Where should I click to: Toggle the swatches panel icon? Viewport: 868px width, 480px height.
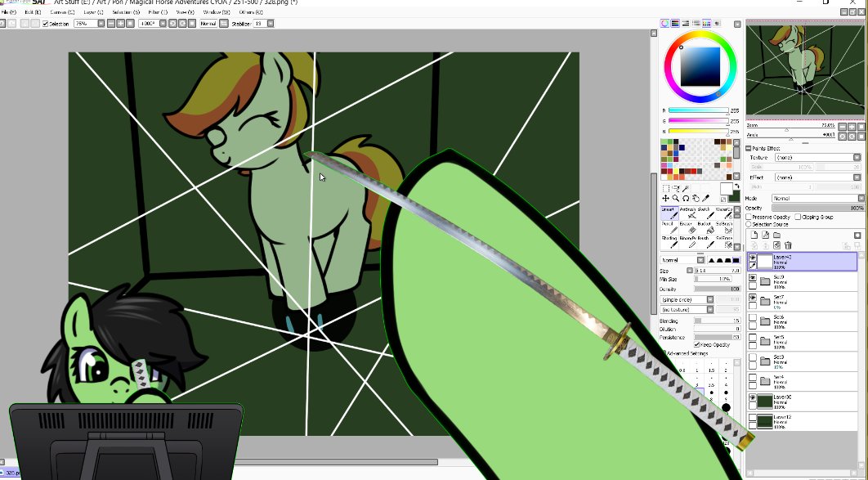tap(706, 23)
